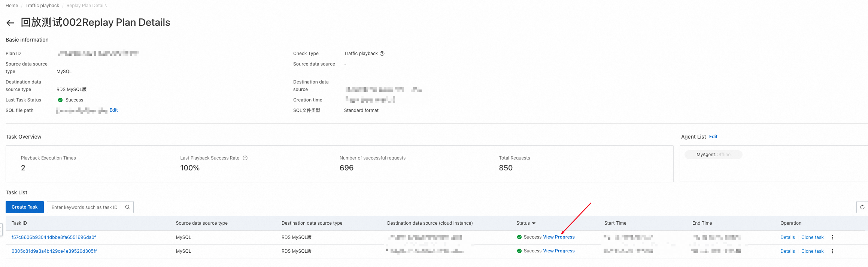Click the Replay Plan Details breadcrumb text

[x=87, y=6]
